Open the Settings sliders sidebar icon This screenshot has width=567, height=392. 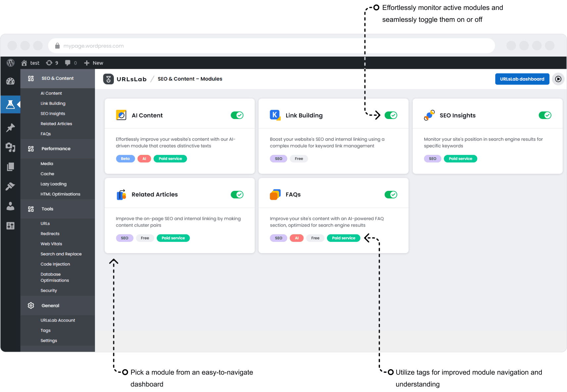11,226
